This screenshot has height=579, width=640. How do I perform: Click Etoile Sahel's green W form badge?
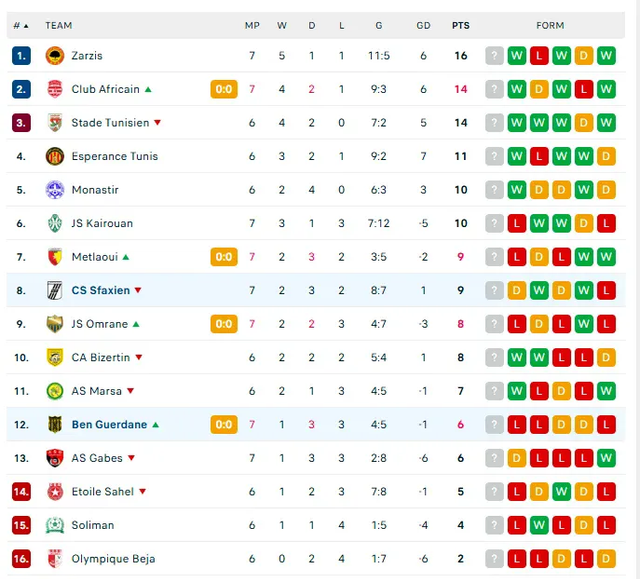pos(561,492)
